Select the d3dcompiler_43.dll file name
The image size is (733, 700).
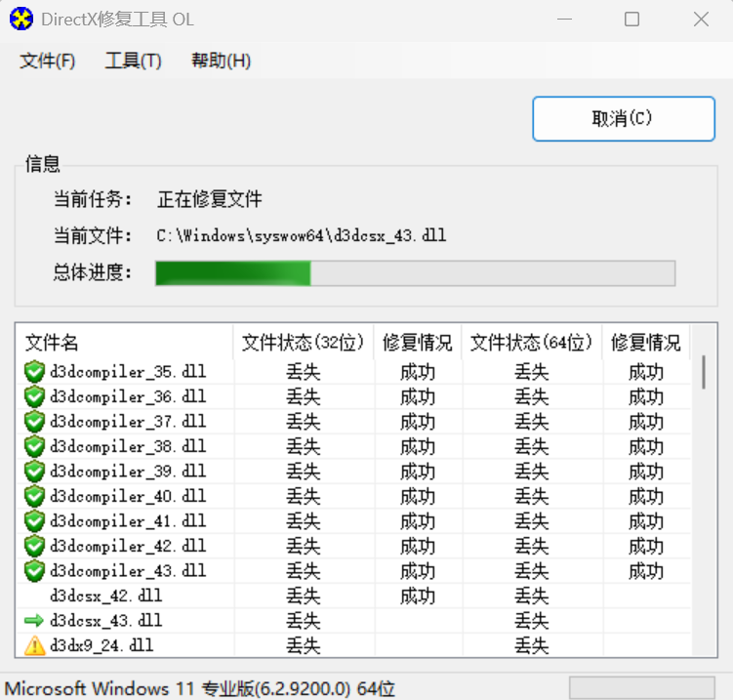tap(128, 571)
